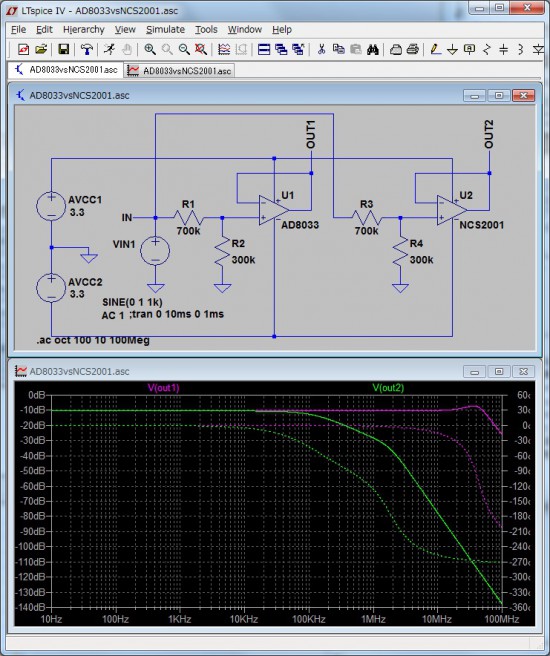Open the Hierarchy menu
This screenshot has width=550, height=656.
[84, 30]
